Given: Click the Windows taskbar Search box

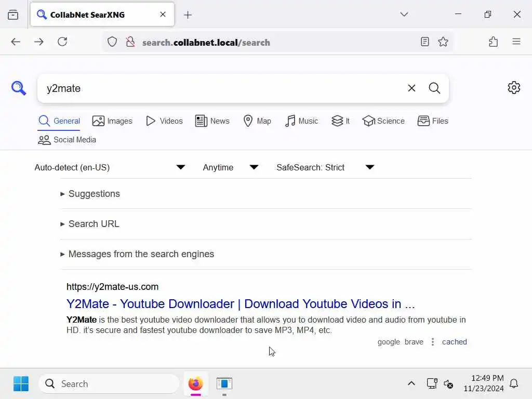Looking at the screenshot, I should pyautogui.click(x=109, y=384).
